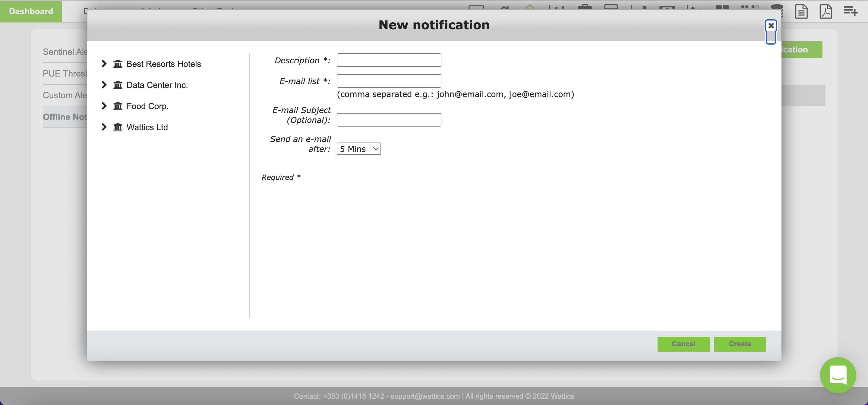868x405 pixels.
Task: Expand the Wattics Ltd tree node
Action: (104, 127)
